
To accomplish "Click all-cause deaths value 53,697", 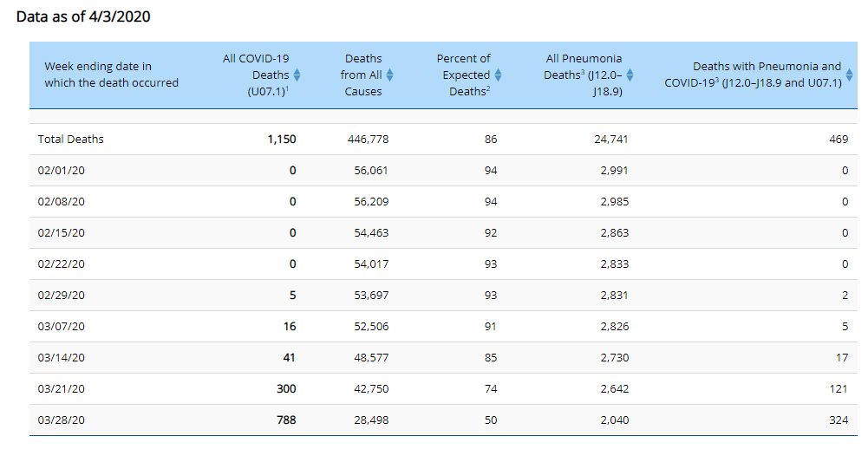I will (x=371, y=295).
